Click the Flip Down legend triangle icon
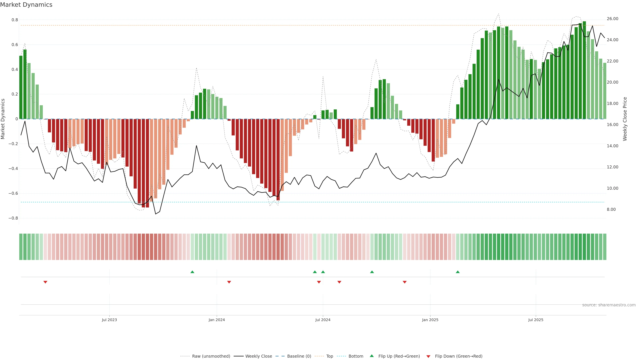Viewport: 644px width, 362px height. [x=428, y=356]
